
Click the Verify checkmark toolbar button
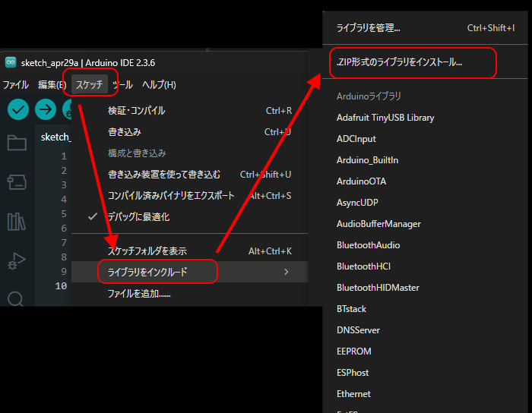point(18,109)
